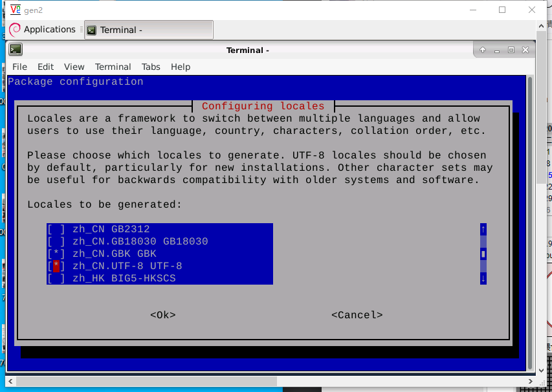Click the Applications label in the panel
This screenshot has height=392, width=552.
(50, 30)
